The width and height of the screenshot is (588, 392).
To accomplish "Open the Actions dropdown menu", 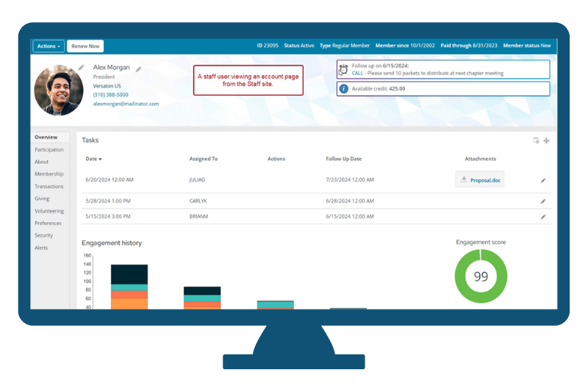I will click(49, 46).
